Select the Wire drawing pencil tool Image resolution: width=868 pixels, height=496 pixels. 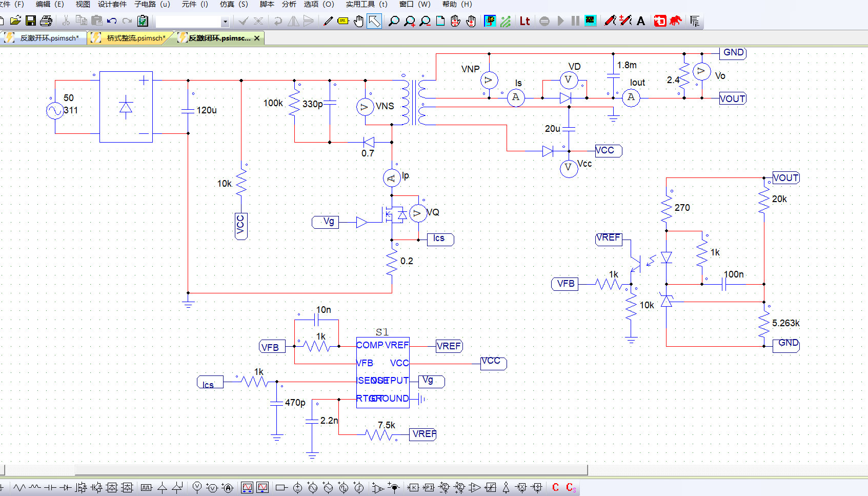click(x=328, y=21)
